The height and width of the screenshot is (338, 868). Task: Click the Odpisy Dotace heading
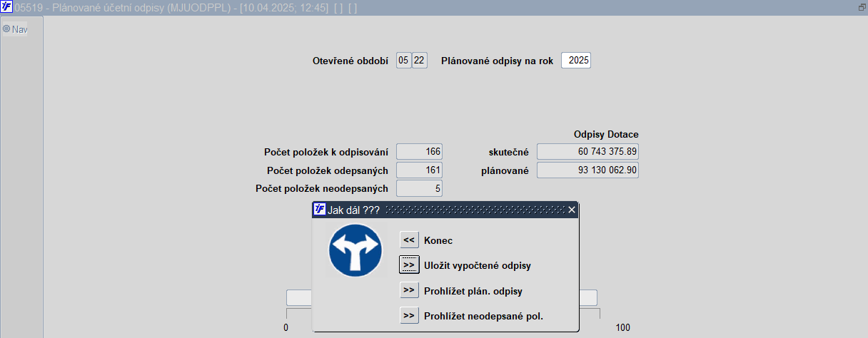pos(606,134)
